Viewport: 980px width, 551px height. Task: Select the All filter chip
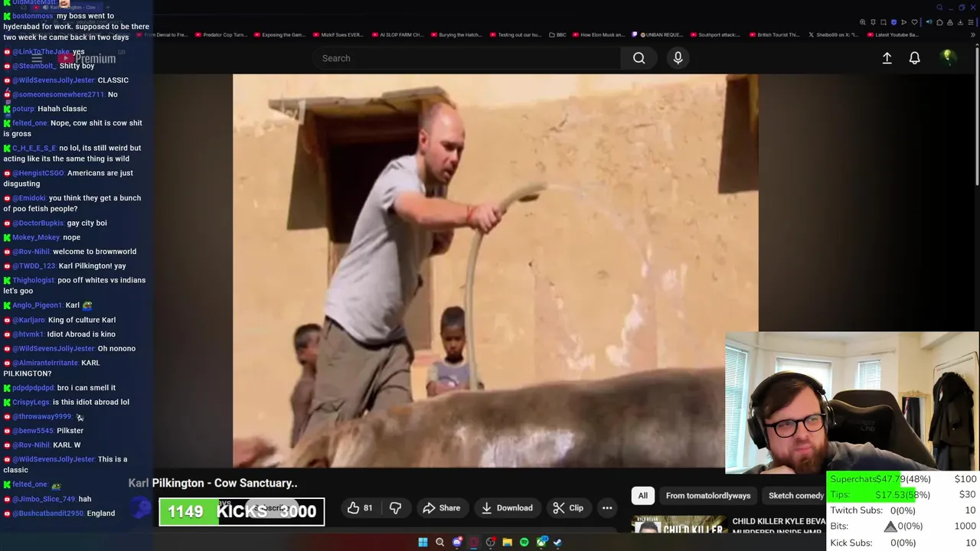click(643, 496)
